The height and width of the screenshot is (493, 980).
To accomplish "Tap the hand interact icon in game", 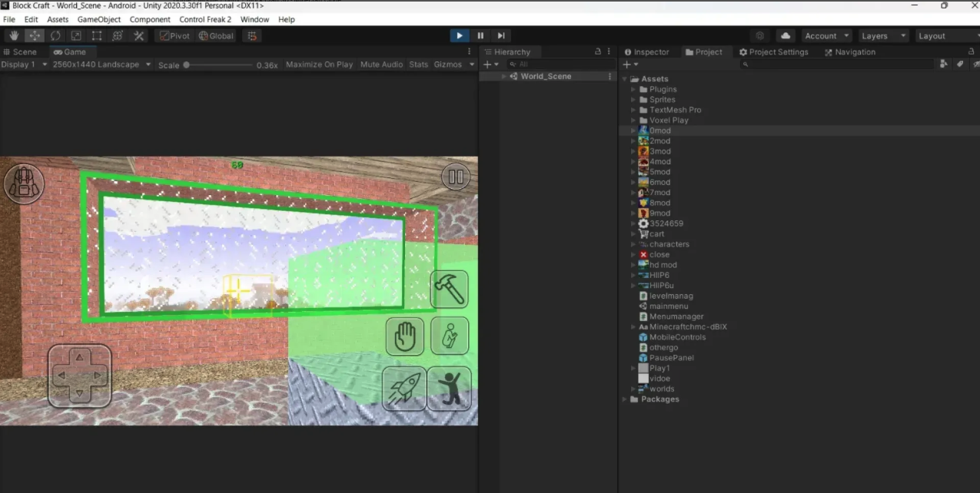I will tap(405, 336).
